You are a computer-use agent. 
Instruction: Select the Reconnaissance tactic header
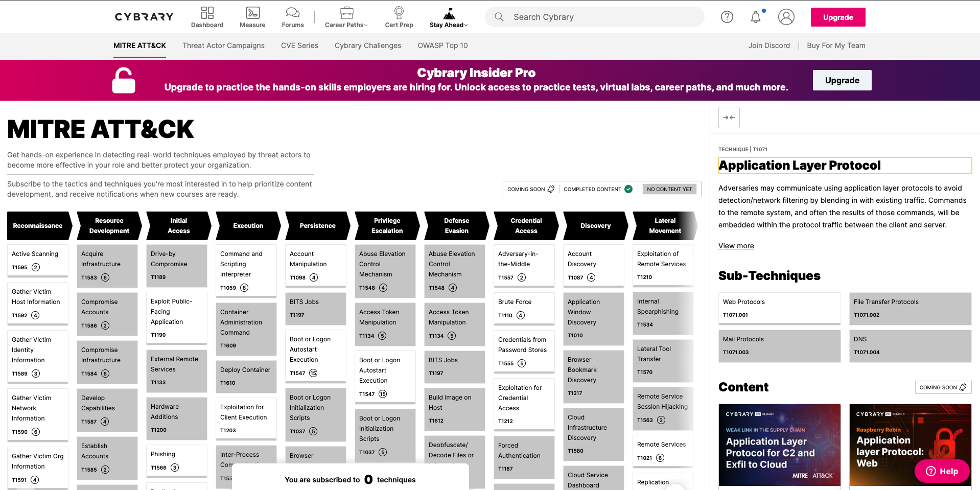click(38, 226)
